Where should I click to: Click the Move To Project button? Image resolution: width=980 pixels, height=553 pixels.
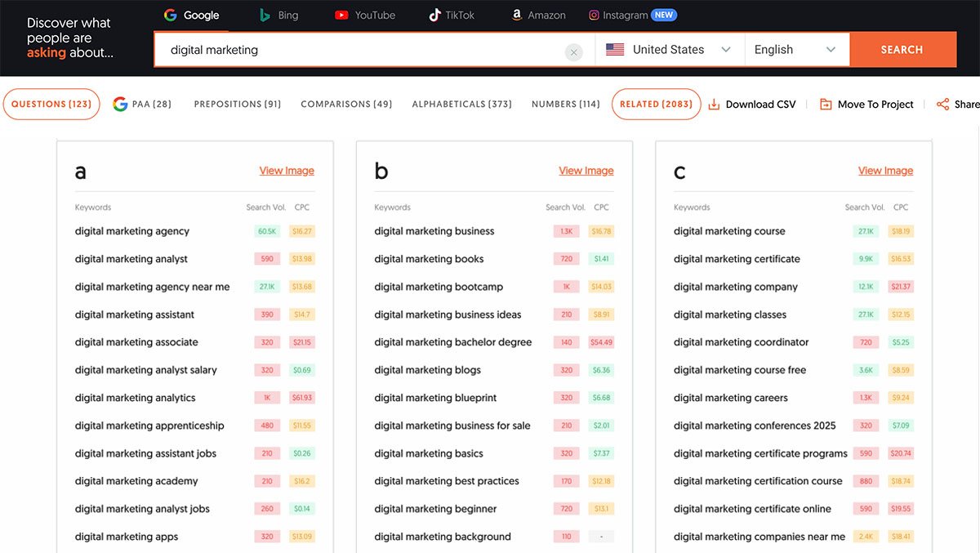[x=866, y=105]
